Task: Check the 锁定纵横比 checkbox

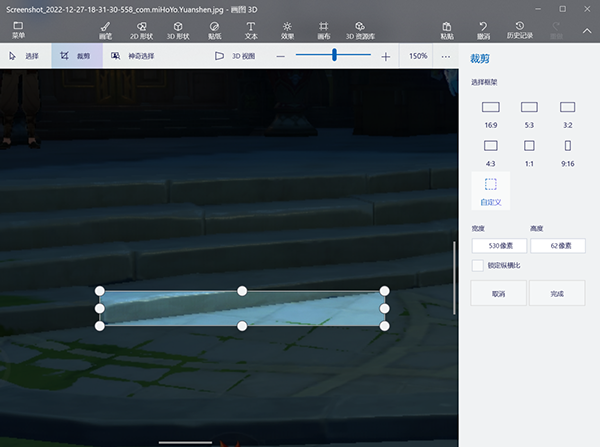Action: pos(477,265)
